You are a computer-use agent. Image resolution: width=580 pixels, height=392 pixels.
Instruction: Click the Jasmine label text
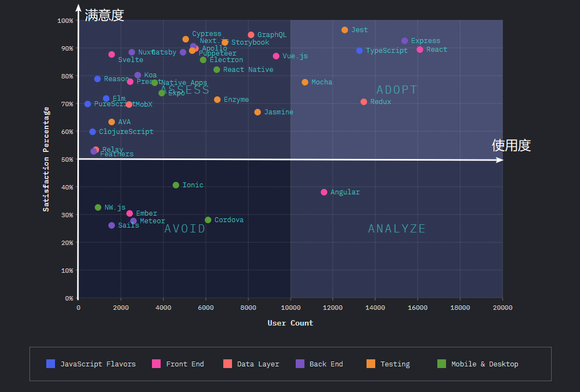278,112
